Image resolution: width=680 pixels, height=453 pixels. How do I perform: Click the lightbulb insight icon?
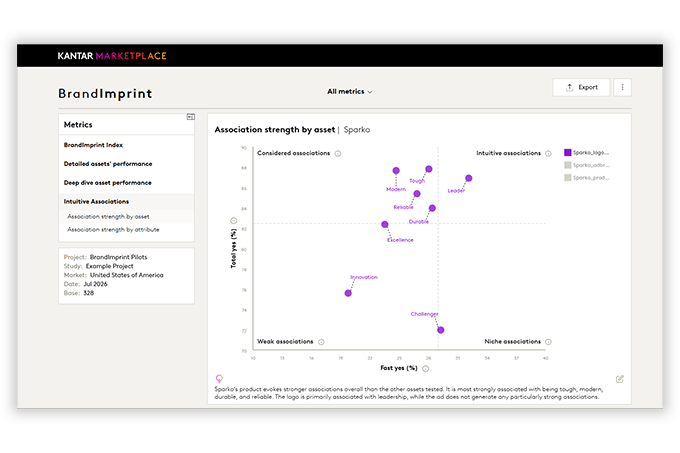[x=219, y=379]
